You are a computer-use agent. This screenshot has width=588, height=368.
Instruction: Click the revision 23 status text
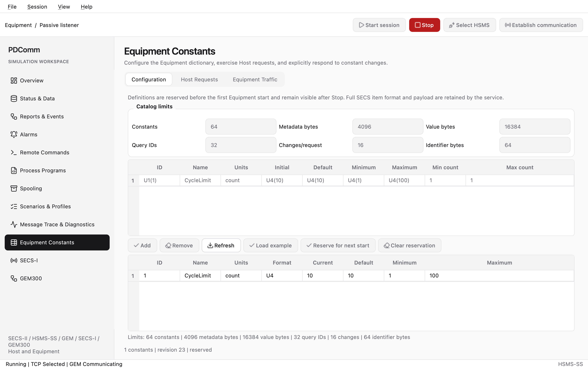point(171,350)
